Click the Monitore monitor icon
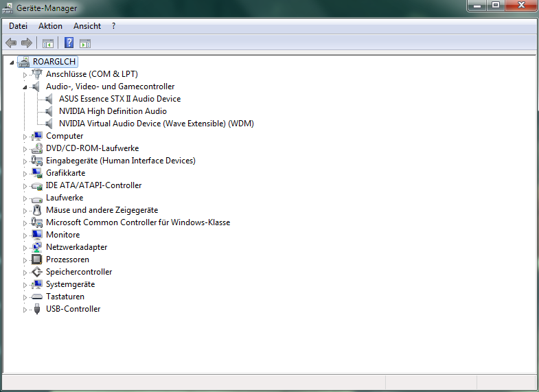 coord(36,235)
